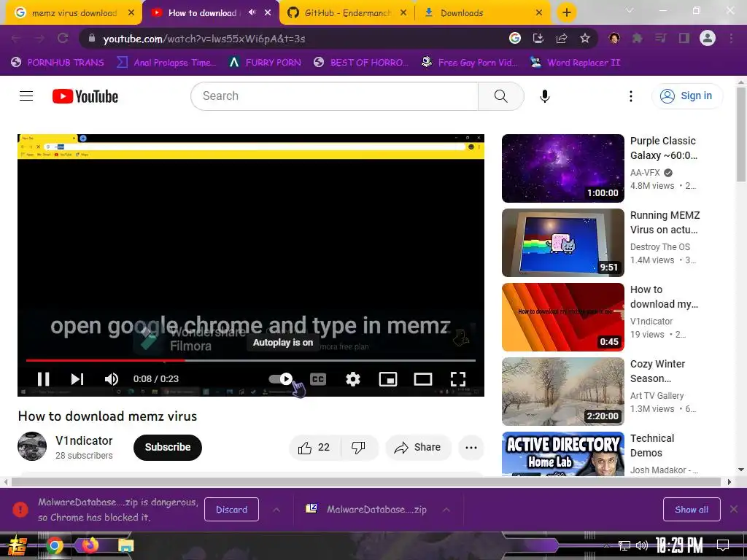
Task: Click the Sign in button
Action: pyautogui.click(x=686, y=96)
